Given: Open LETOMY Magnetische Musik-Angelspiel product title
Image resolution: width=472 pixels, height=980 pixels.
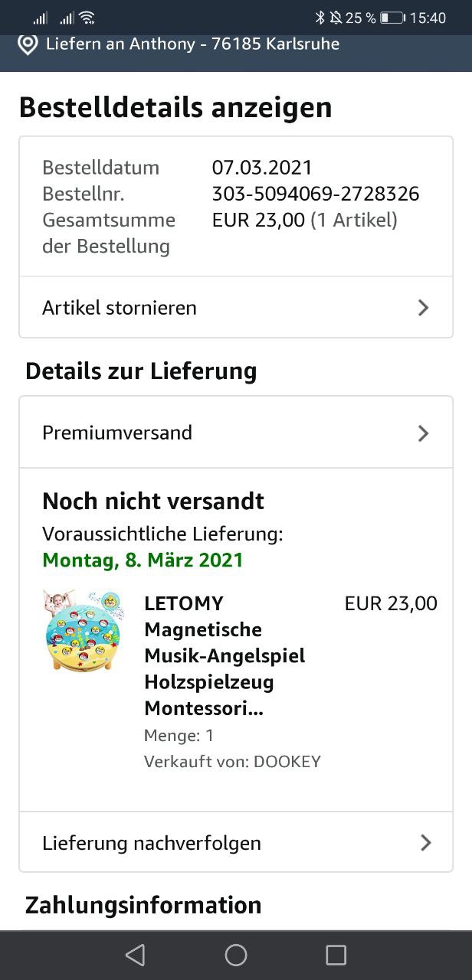Looking at the screenshot, I should (x=225, y=655).
